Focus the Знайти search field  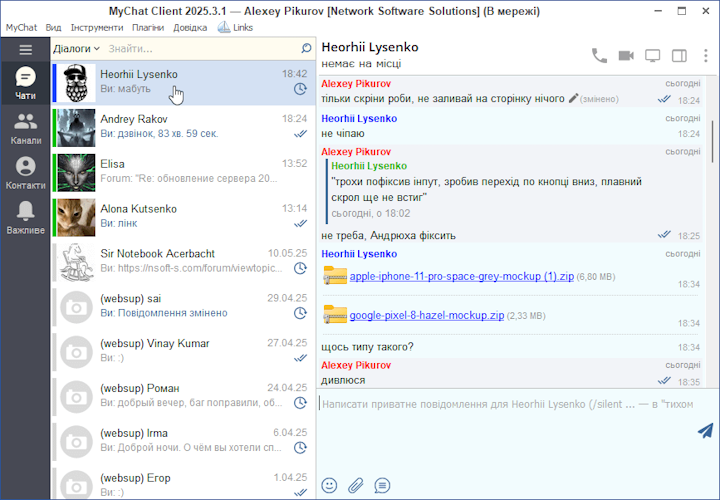click(202, 48)
